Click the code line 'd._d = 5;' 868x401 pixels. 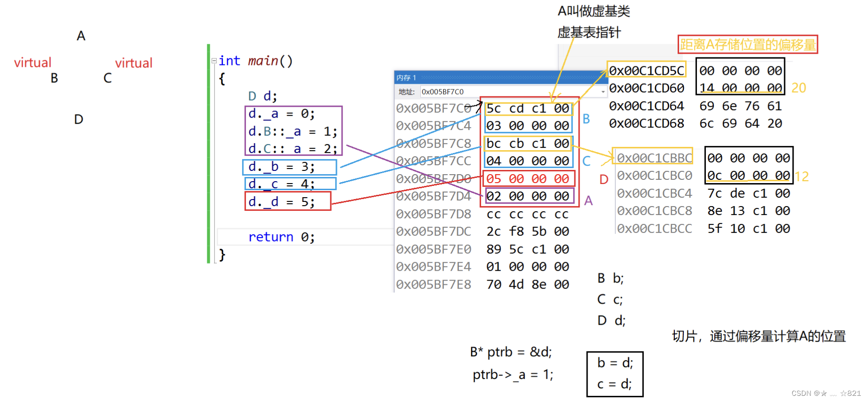point(281,202)
